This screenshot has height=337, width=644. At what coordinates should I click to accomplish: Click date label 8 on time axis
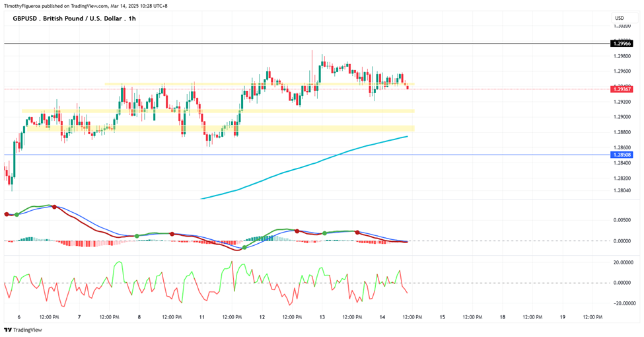[x=139, y=317]
